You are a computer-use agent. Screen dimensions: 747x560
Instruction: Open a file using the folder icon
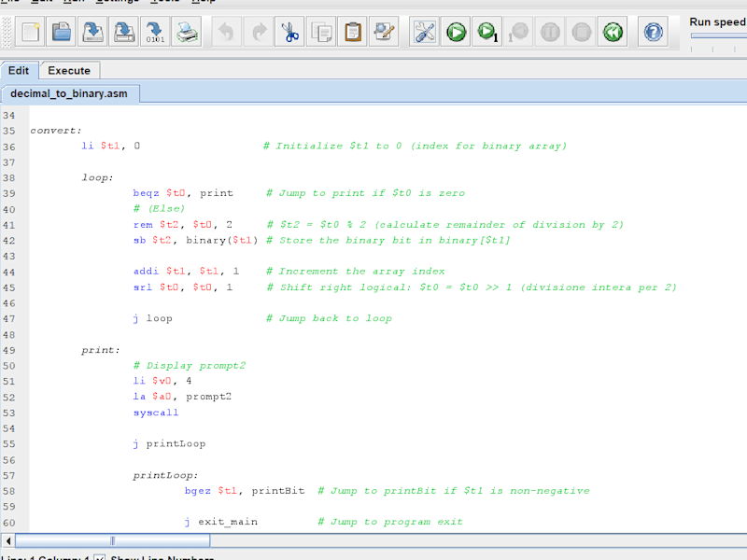point(61,32)
